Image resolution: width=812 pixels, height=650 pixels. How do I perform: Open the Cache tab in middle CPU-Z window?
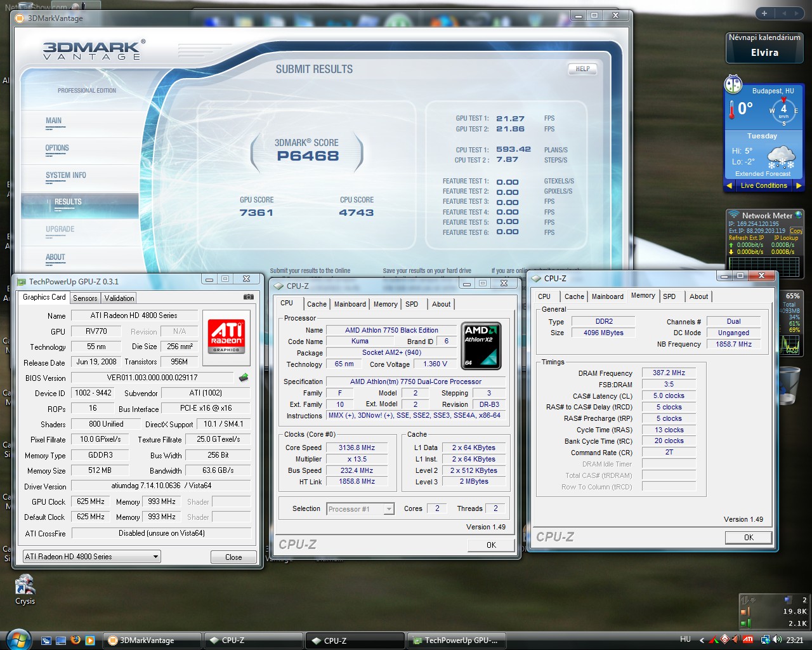click(x=317, y=304)
